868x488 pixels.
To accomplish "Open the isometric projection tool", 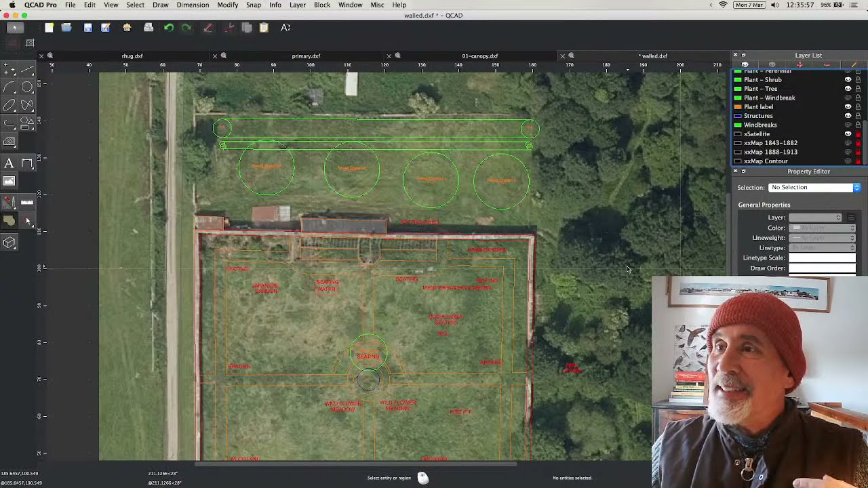I will point(9,243).
